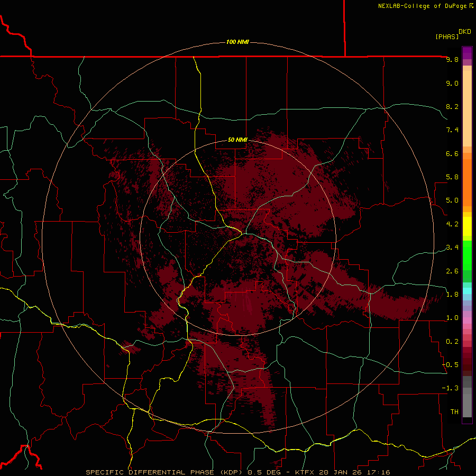Select the 100 NMI range ring label
Image resolution: width=476 pixels, height=476 pixels.
[237, 42]
